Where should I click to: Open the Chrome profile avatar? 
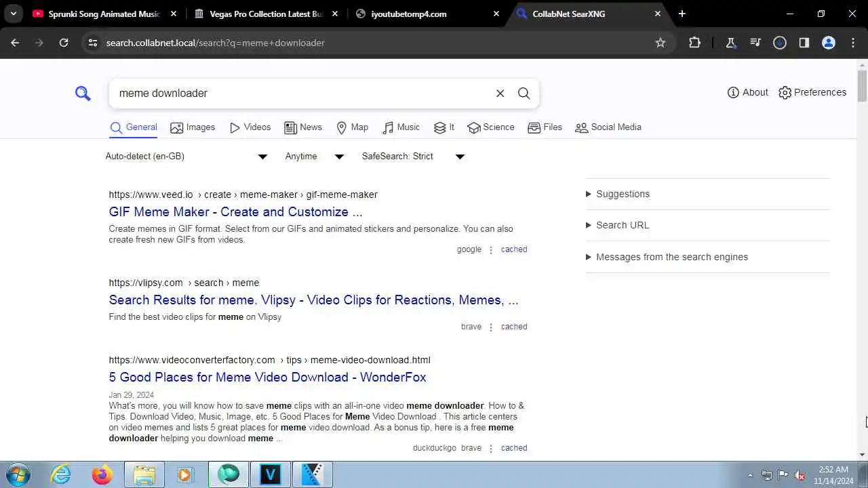(x=829, y=43)
